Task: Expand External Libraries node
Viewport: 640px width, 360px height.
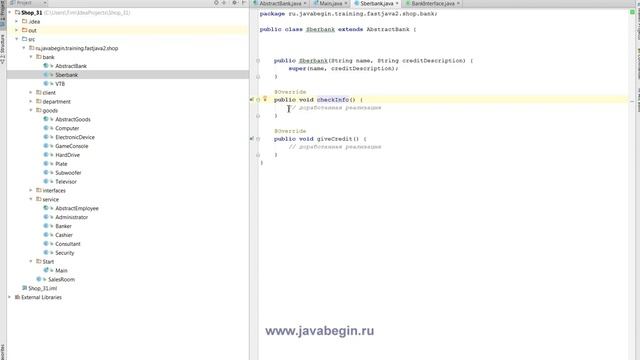Action: pyautogui.click(x=10, y=297)
